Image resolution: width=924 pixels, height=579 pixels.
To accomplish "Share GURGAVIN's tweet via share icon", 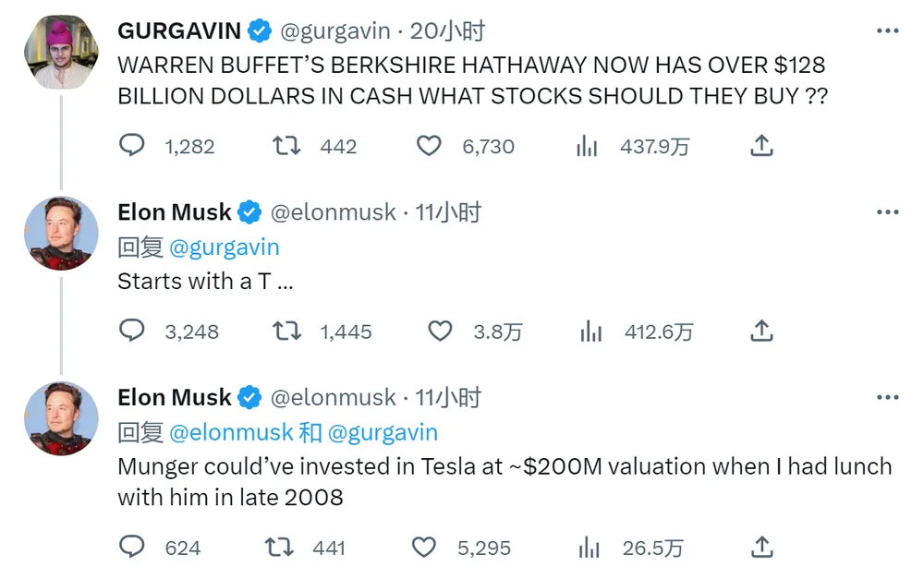I will tap(761, 145).
